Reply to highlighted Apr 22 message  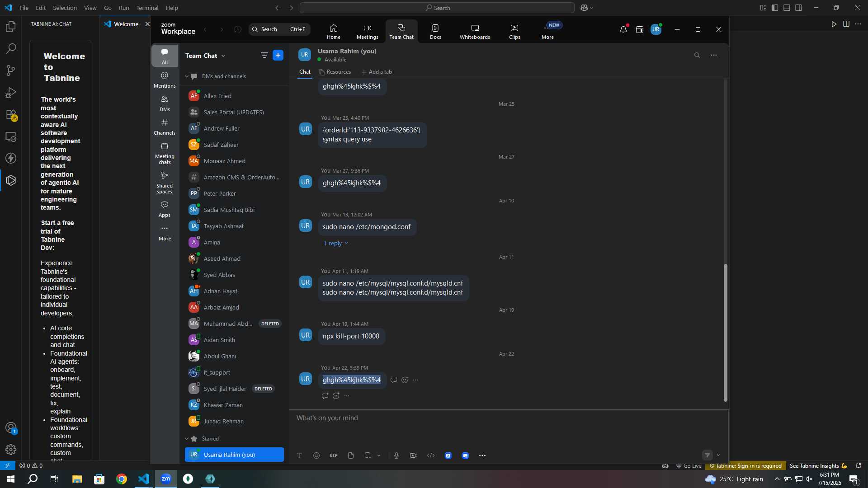point(394,380)
